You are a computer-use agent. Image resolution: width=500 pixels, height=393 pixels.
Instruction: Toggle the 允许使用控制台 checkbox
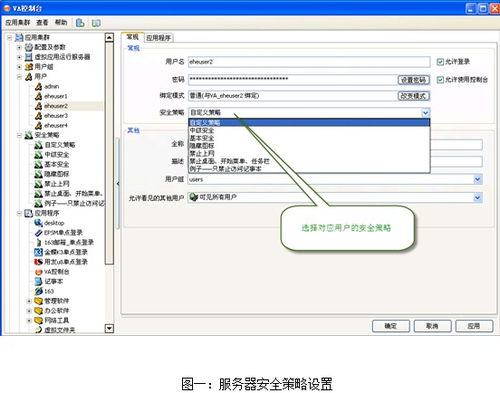(x=440, y=79)
